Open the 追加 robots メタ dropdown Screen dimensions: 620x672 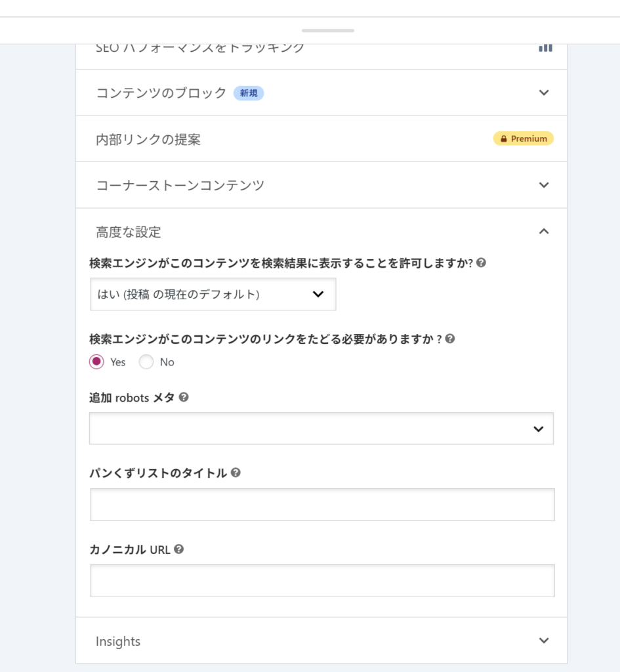(x=321, y=429)
